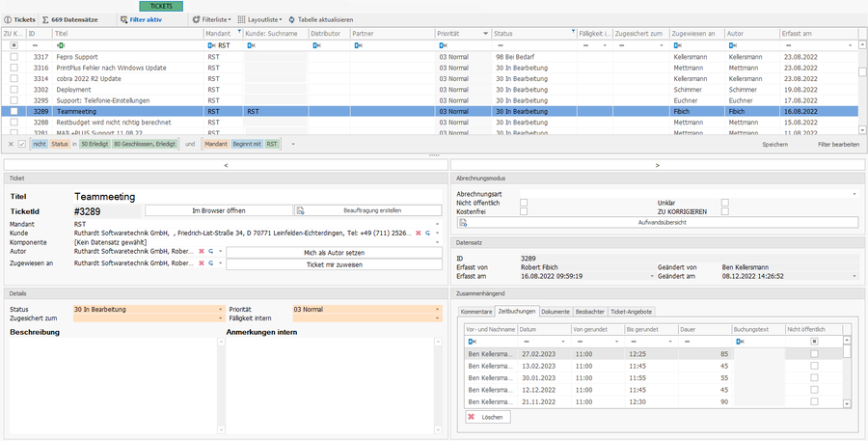Open the Zugesichert zum date dropdown
The image size is (868, 441).
[221, 318]
